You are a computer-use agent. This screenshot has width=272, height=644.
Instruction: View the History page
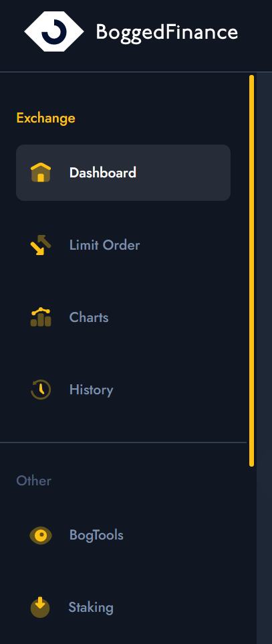pyautogui.click(x=91, y=390)
